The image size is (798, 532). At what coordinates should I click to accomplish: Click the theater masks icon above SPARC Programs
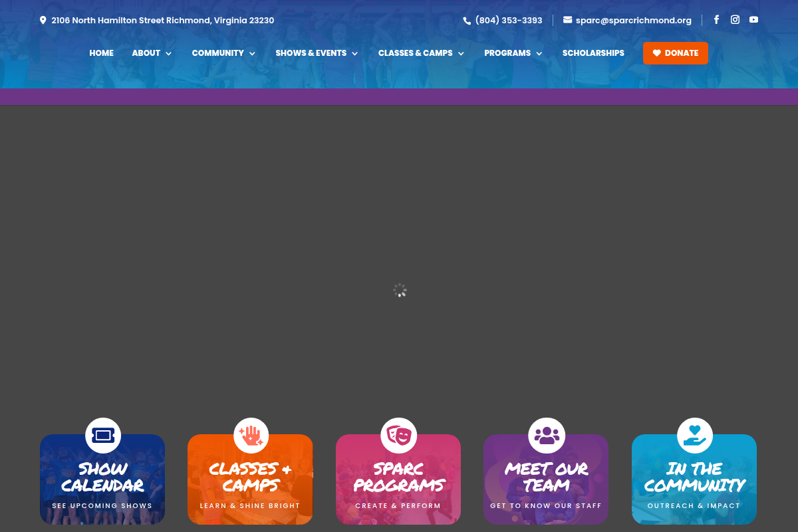[398, 435]
